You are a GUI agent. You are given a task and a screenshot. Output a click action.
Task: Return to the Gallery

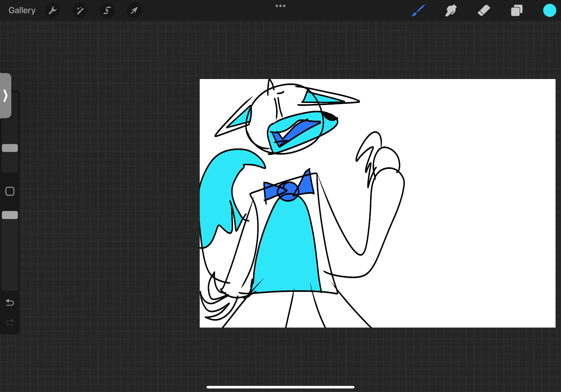[x=22, y=11]
